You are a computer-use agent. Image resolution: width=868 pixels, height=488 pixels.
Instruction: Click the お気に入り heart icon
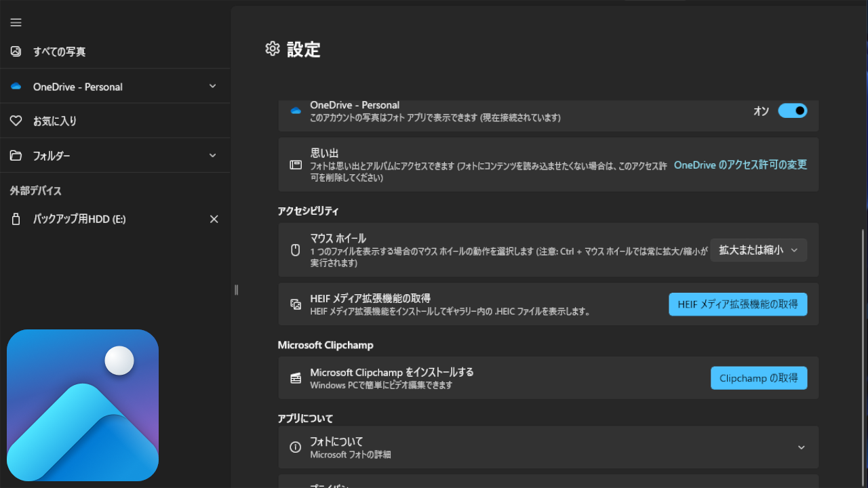click(16, 121)
